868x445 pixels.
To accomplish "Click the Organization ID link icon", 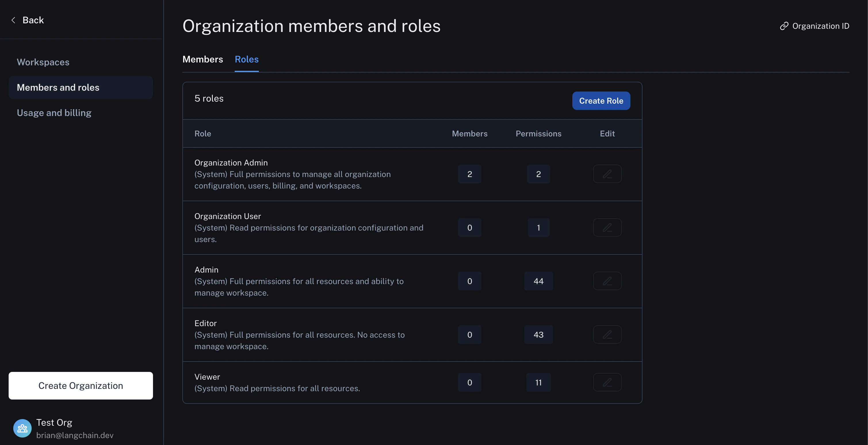I will 784,26.
